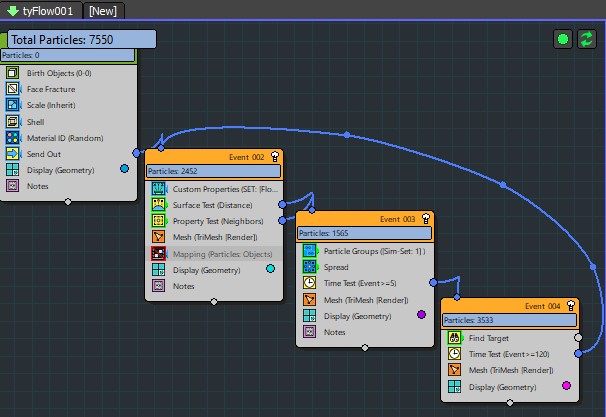606x417 pixels.
Task: Click purple display color dot in Event 003
Action: tap(422, 315)
